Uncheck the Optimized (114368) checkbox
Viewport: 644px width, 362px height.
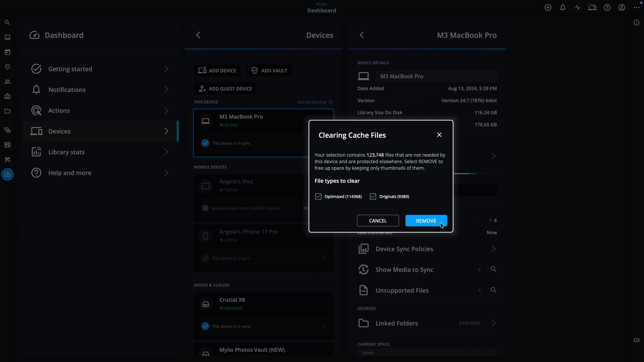point(318,196)
